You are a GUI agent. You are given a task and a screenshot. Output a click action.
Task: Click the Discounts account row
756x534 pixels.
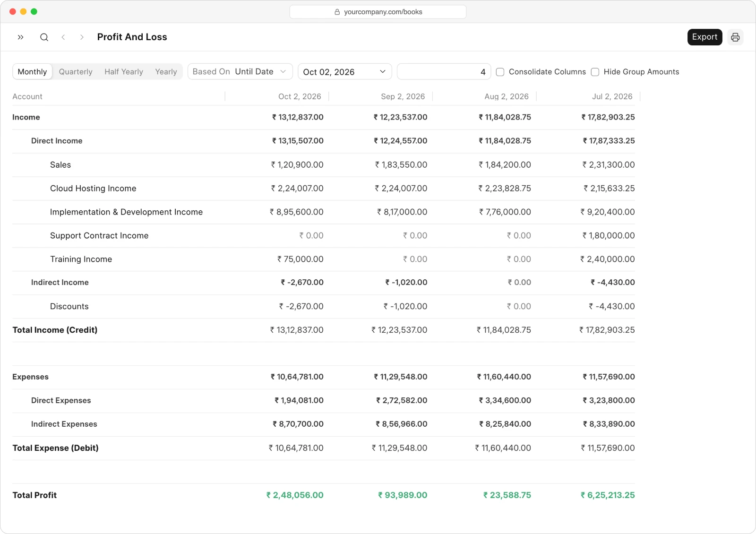point(324,307)
